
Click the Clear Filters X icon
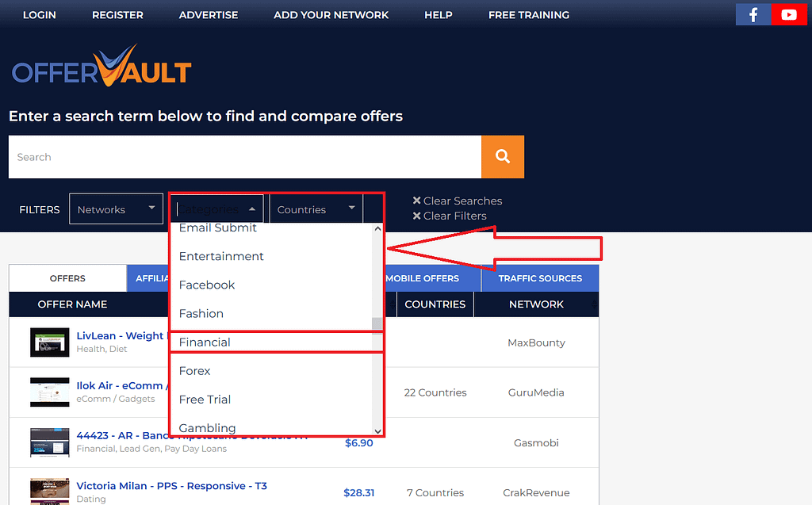tap(416, 216)
